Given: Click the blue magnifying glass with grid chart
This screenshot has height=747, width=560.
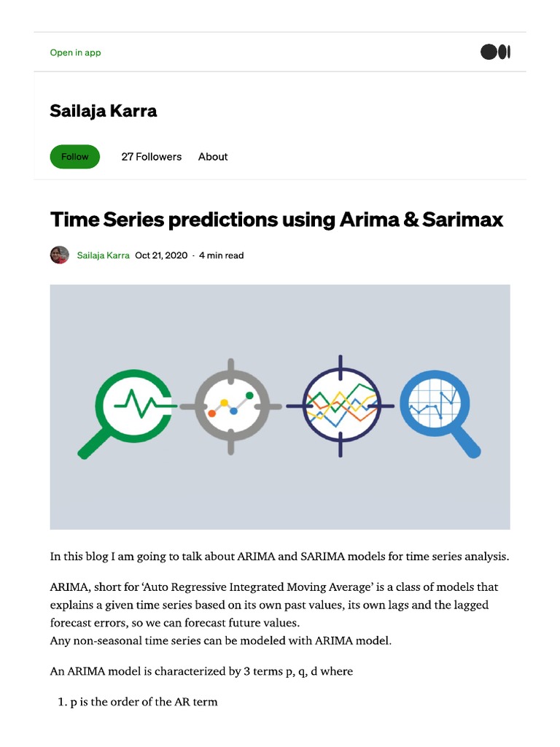Looking at the screenshot, I should 440,413.
